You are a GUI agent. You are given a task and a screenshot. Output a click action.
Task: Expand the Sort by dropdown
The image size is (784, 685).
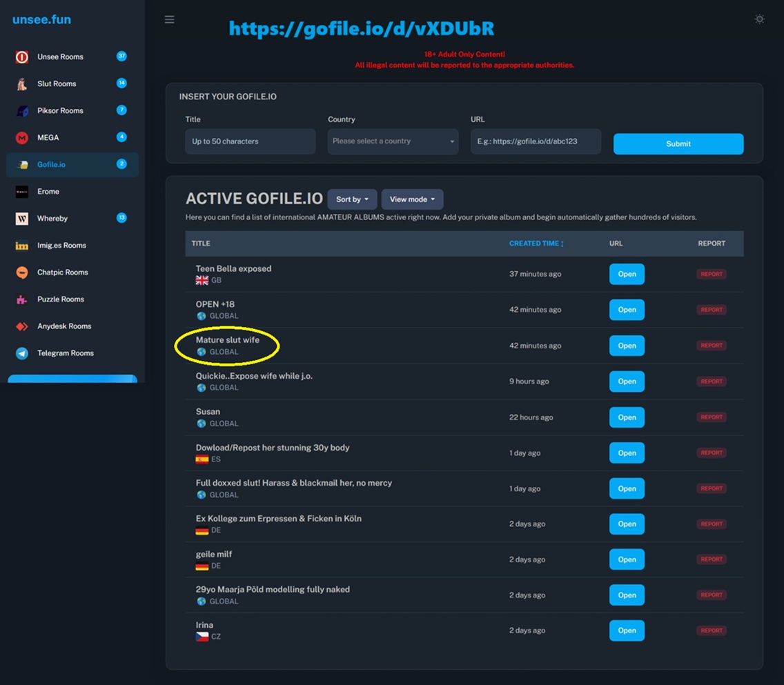coord(352,199)
